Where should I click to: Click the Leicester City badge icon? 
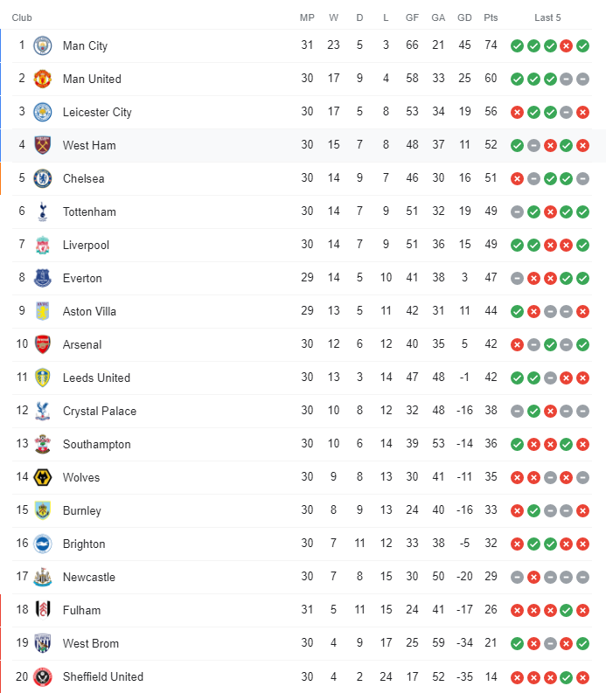43,112
